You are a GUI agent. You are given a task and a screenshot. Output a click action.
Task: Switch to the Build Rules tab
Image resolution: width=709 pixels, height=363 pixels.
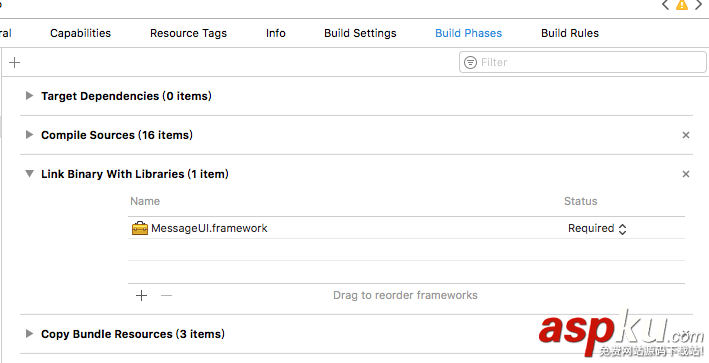pos(570,33)
